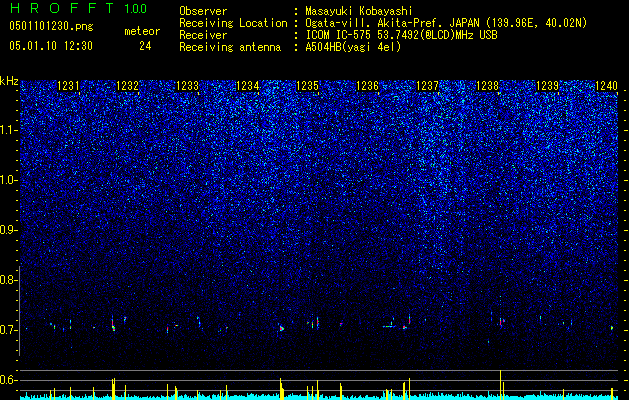This screenshot has height=400, width=629.
Task: Click the 1236 time marker
Action: point(367,86)
